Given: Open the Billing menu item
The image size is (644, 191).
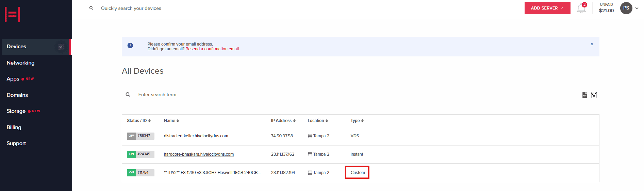Looking at the screenshot, I should [14, 127].
